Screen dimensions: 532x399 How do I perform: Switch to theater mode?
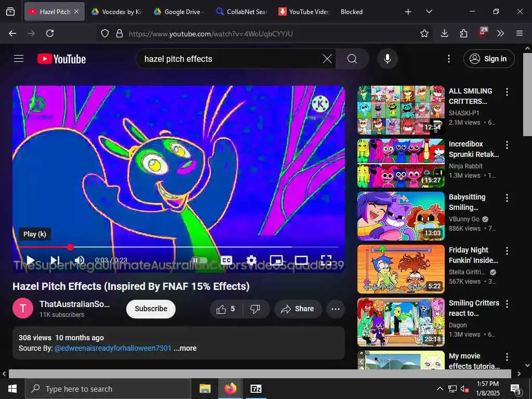tap(301, 260)
